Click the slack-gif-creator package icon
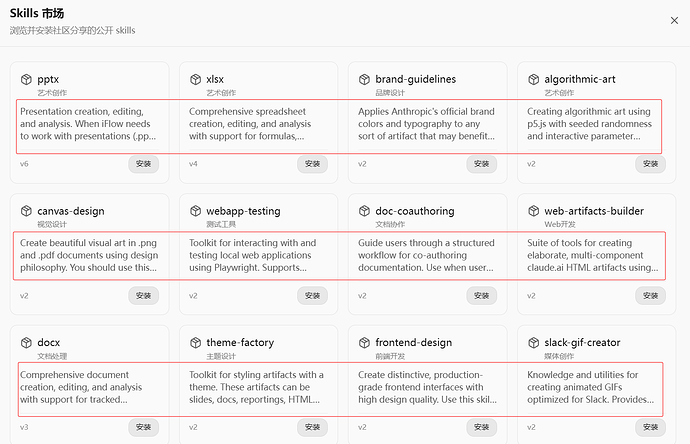This screenshot has height=444, width=690. pyautogui.click(x=533, y=343)
